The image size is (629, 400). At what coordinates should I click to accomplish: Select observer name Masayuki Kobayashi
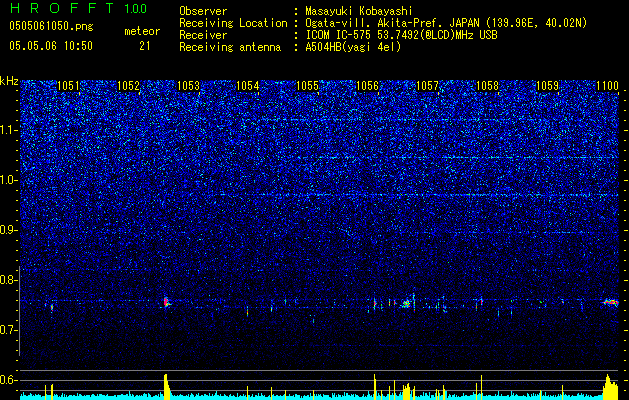click(359, 11)
